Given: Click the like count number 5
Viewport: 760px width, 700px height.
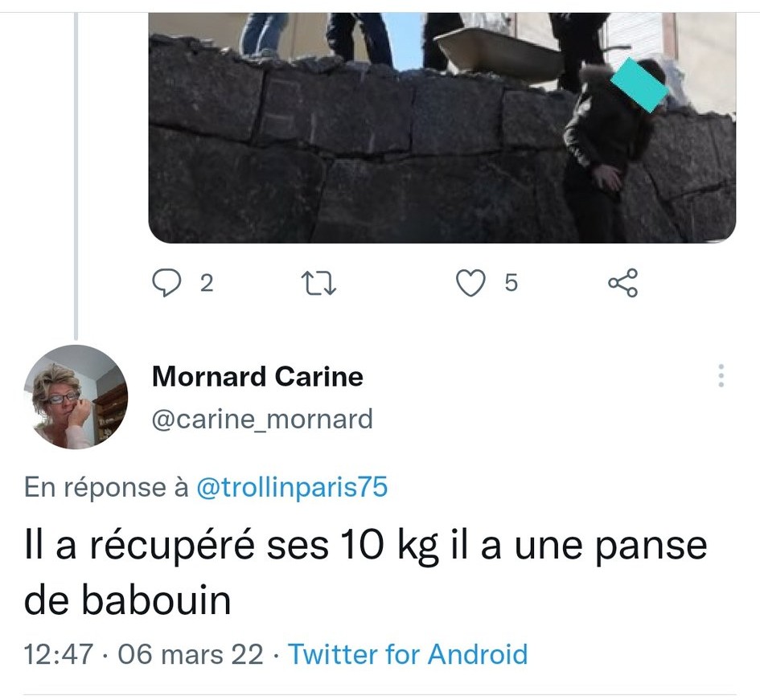Looking at the screenshot, I should click(511, 283).
